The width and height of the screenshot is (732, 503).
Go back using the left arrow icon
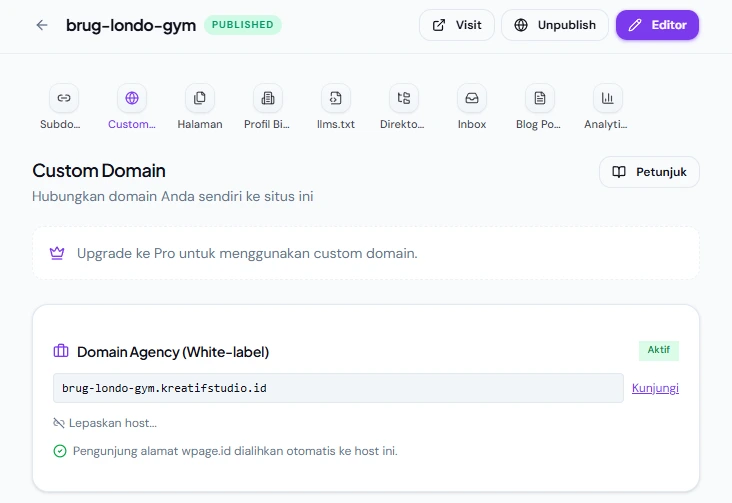coord(42,25)
